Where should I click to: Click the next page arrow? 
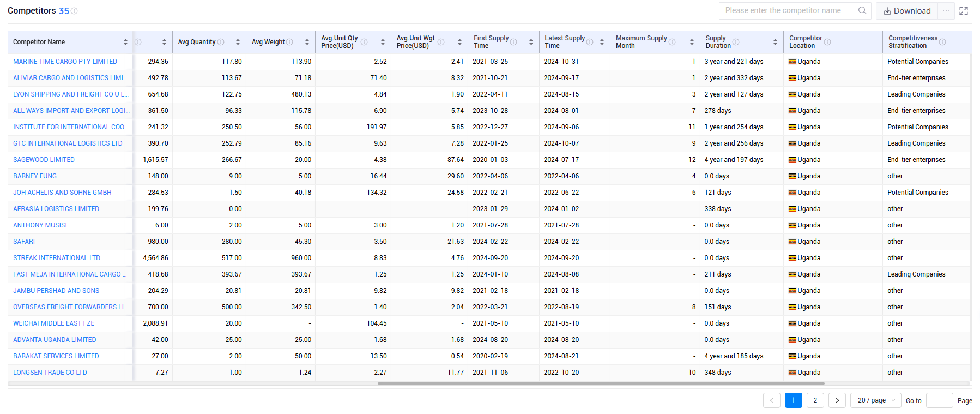[x=837, y=400]
